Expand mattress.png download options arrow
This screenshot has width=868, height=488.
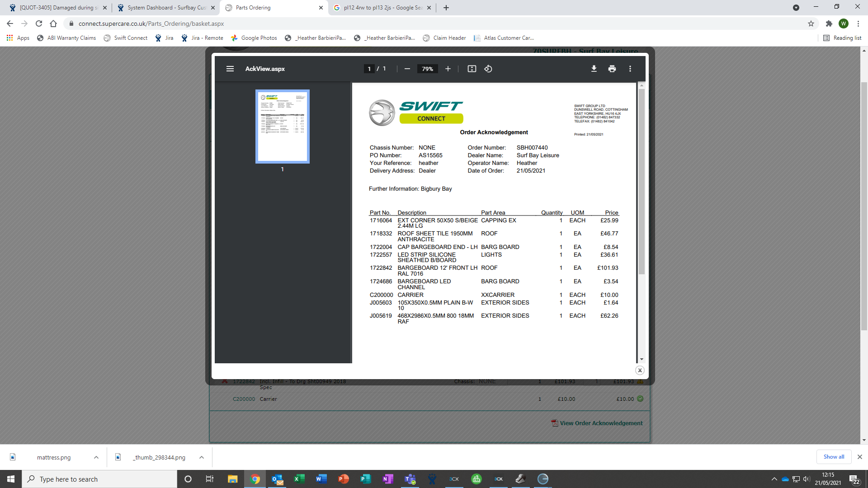click(x=96, y=457)
